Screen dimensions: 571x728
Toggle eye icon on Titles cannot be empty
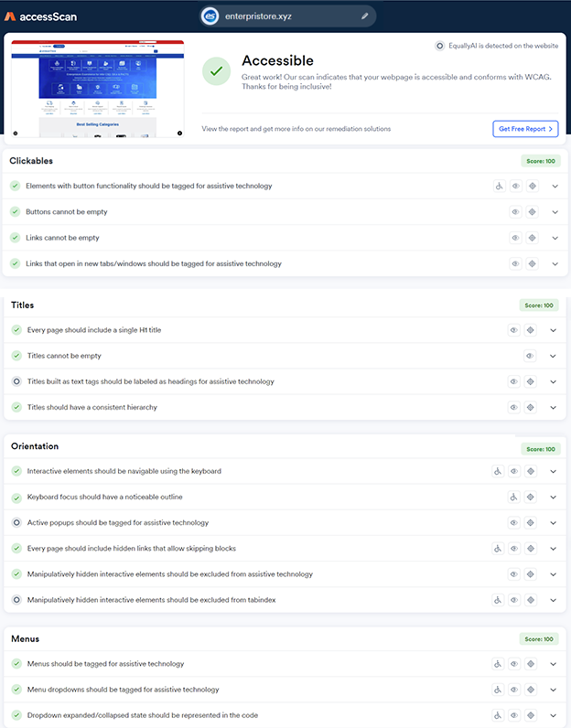click(x=530, y=356)
